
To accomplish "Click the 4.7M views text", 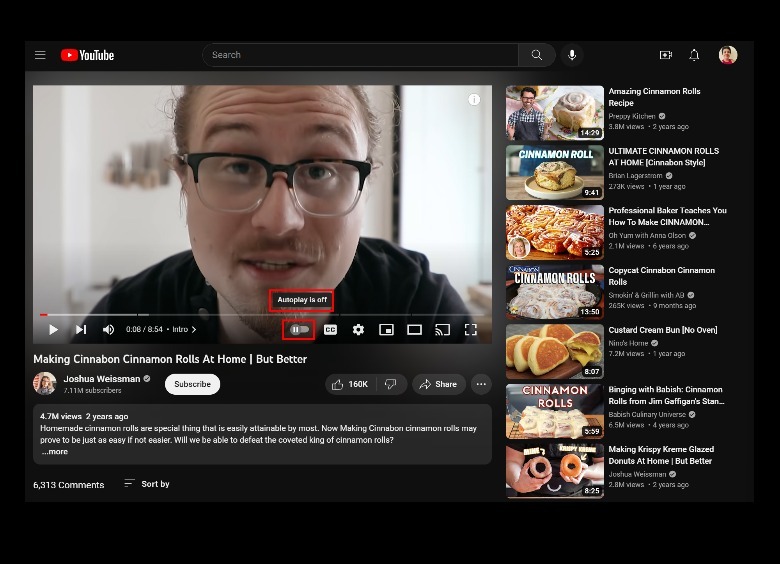I will tap(61, 416).
